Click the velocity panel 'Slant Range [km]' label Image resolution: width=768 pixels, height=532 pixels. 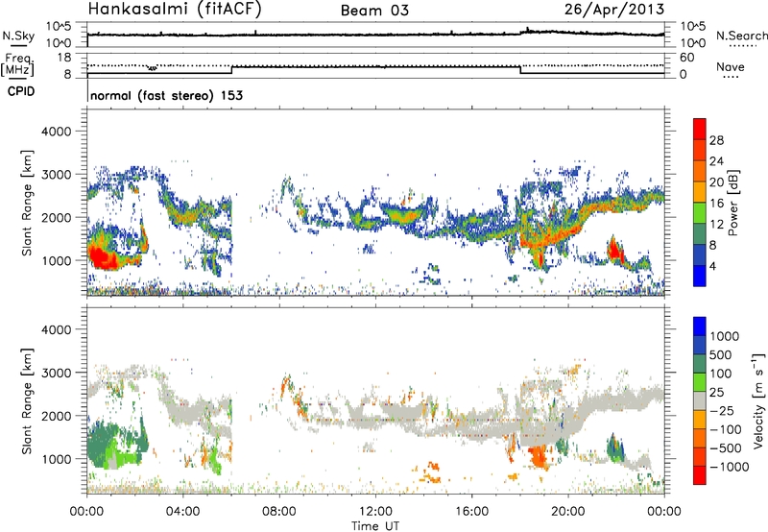tap(27, 400)
